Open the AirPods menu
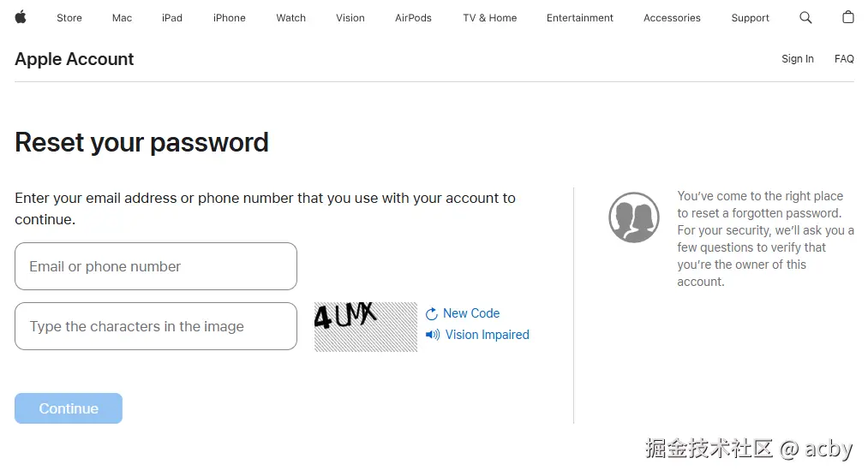The width and height of the screenshot is (868, 476). click(413, 18)
